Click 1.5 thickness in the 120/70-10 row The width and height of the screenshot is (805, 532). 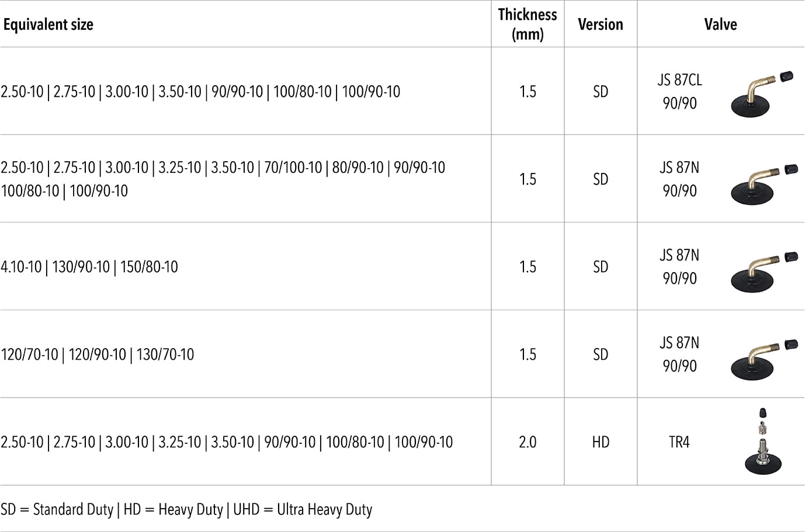pyautogui.click(x=528, y=354)
